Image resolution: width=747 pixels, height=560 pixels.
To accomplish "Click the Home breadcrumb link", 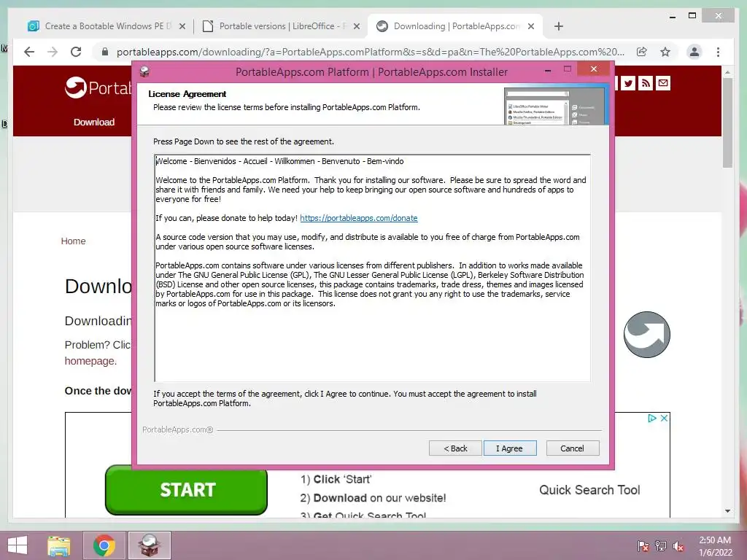I will [x=74, y=241].
